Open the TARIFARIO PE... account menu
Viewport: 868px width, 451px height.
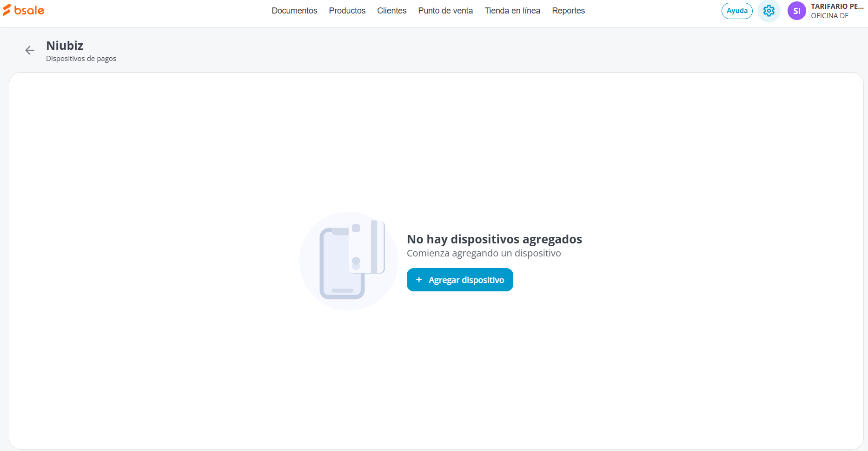[x=837, y=7]
